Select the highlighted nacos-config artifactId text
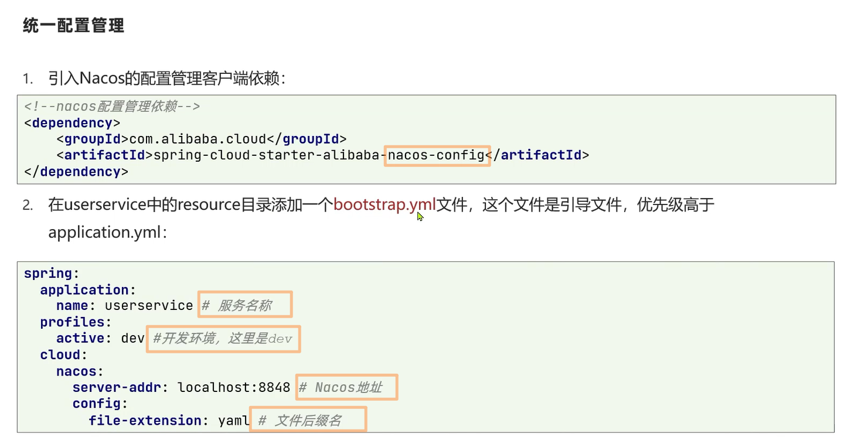Screen dimensions: 868x440 click(x=436, y=155)
